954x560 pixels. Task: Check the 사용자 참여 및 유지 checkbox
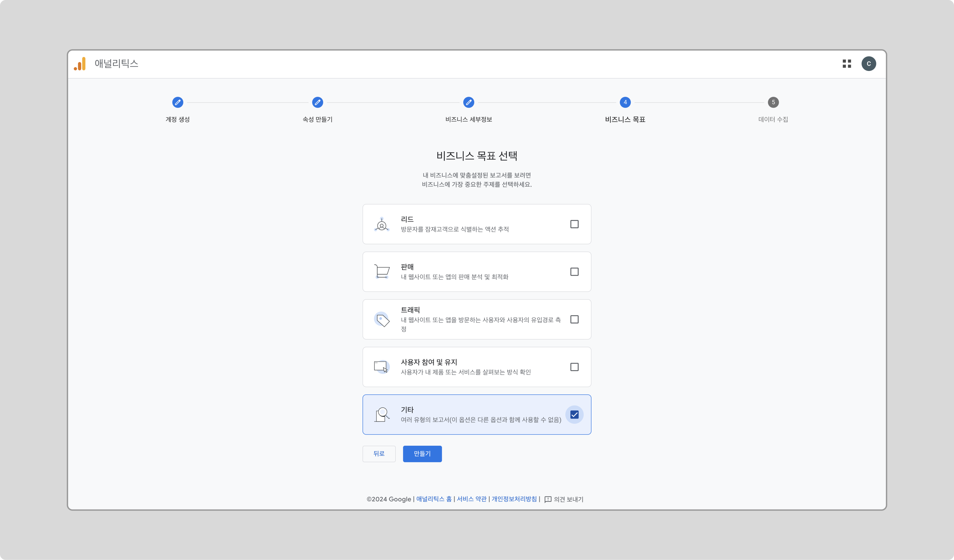(574, 367)
